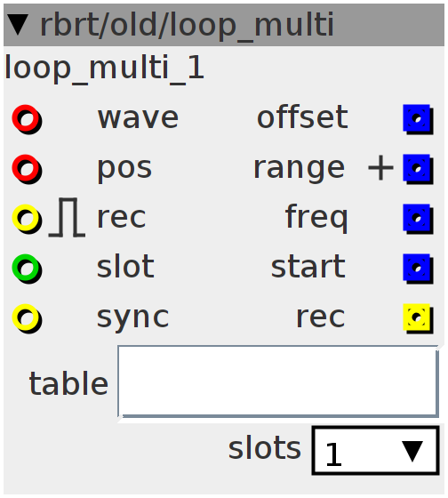Click the pulse trigger symbol beside rec
This screenshot has height=498, width=448.
tap(67, 217)
